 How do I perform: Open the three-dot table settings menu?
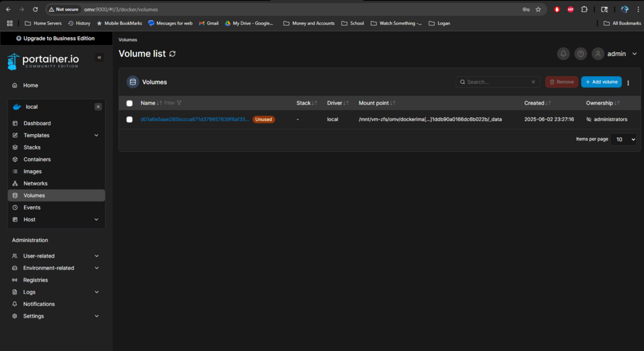point(628,82)
